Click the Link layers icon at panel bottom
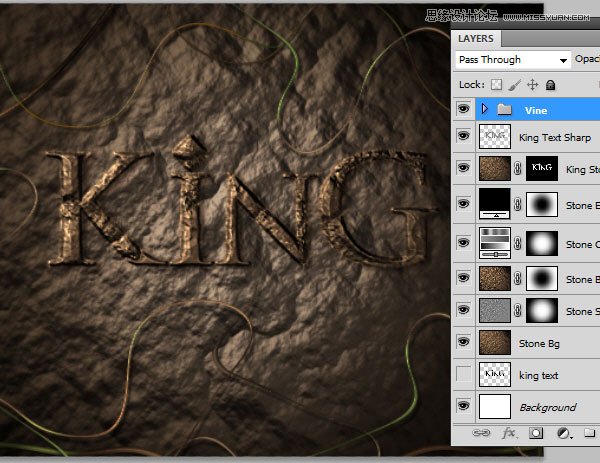 [x=481, y=433]
